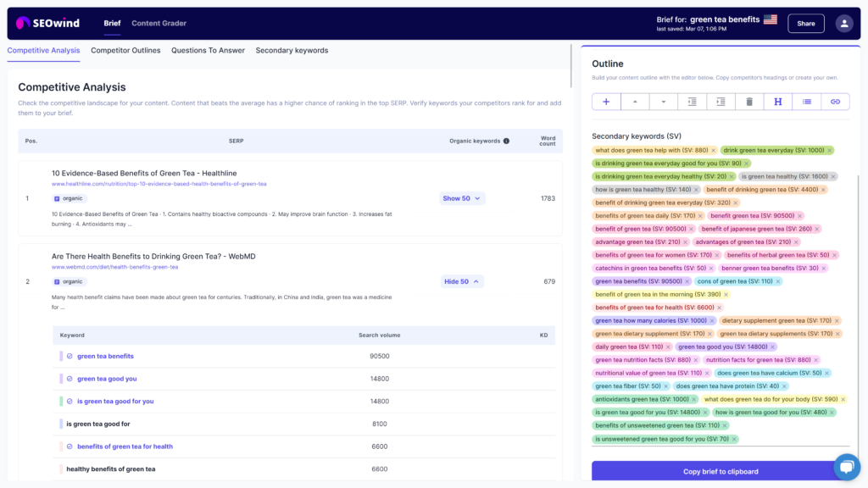Remove the 'green tea fiber' tag
The image size is (868, 488).
click(x=666, y=386)
